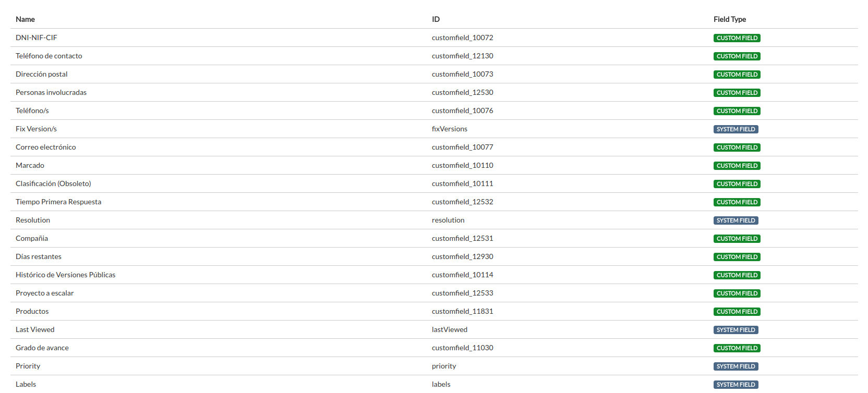Click the ID column header
The height and width of the screenshot is (393, 868).
436,19
